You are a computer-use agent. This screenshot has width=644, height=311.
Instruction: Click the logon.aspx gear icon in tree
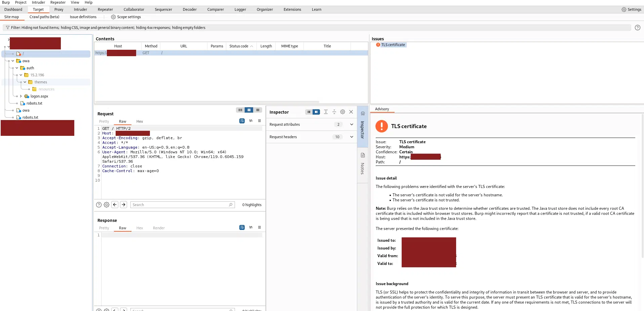pos(27,96)
